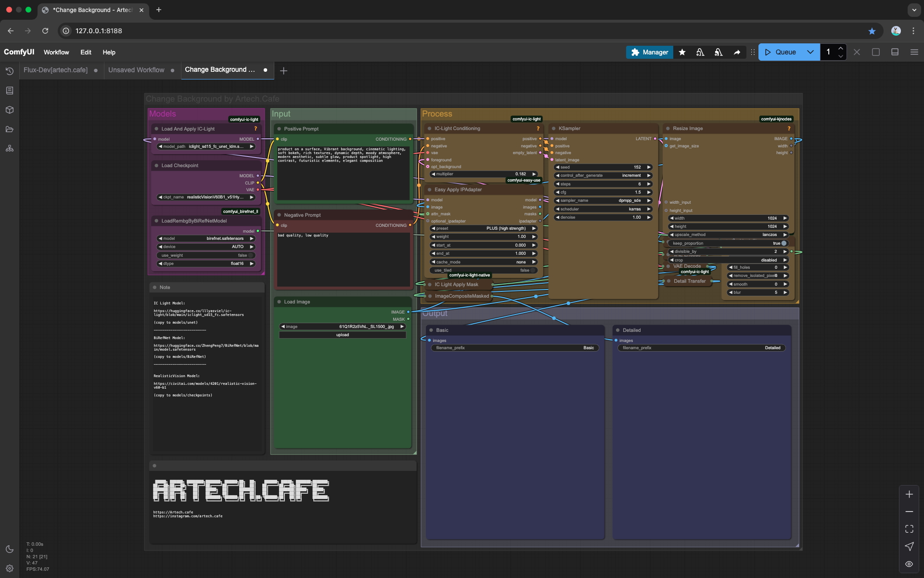The width and height of the screenshot is (924, 578).
Task: Toggle dark theme moon icon
Action: coord(9,549)
